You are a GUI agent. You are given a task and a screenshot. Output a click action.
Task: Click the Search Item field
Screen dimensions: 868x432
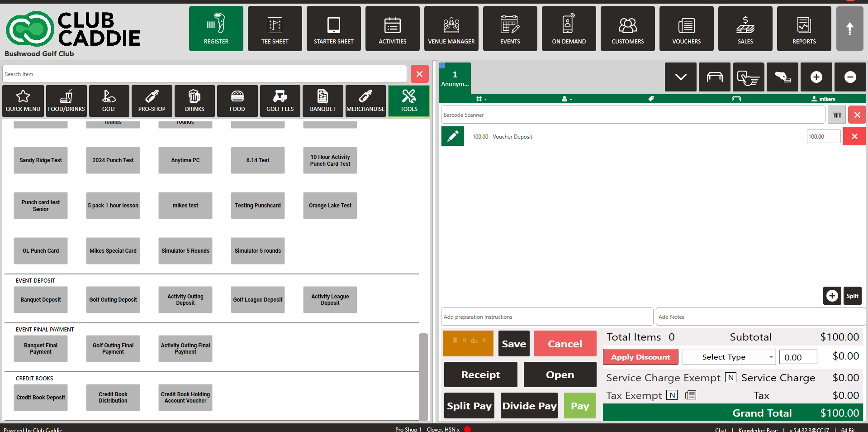[x=204, y=74]
